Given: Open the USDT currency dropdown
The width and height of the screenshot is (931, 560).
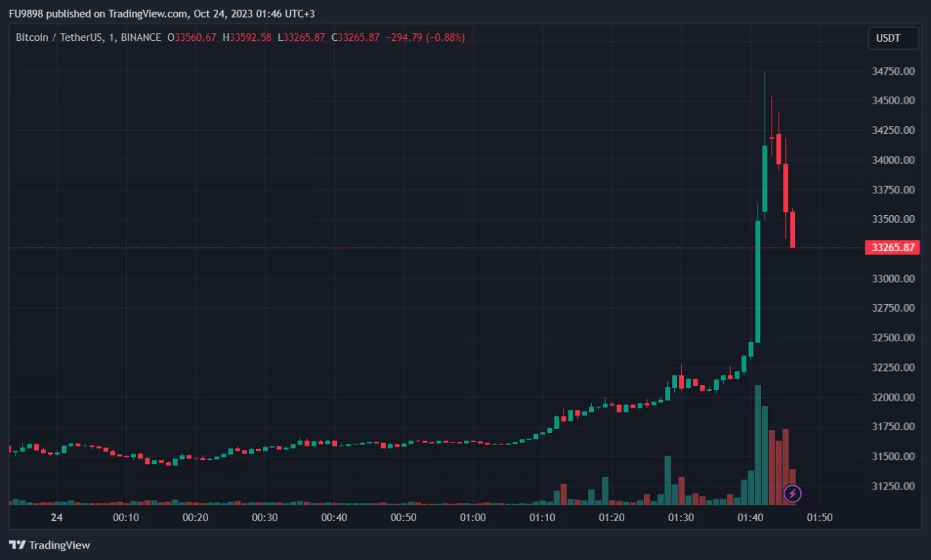Looking at the screenshot, I should pos(892,38).
